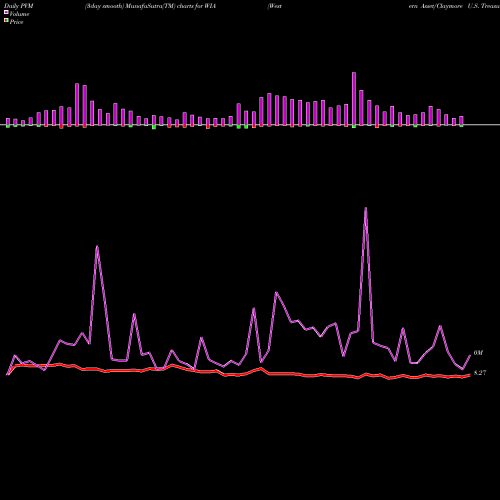
Task: Click the MunafaSutra charts for WIA heading
Action: click(150, 6)
